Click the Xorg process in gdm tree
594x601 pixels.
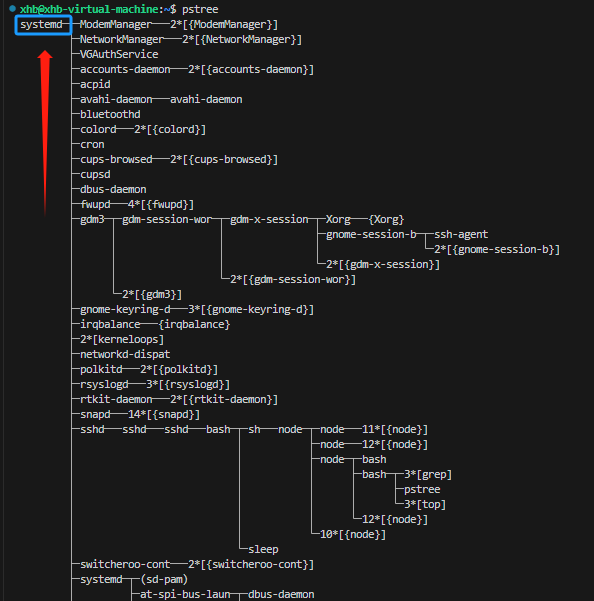pyautogui.click(x=338, y=219)
